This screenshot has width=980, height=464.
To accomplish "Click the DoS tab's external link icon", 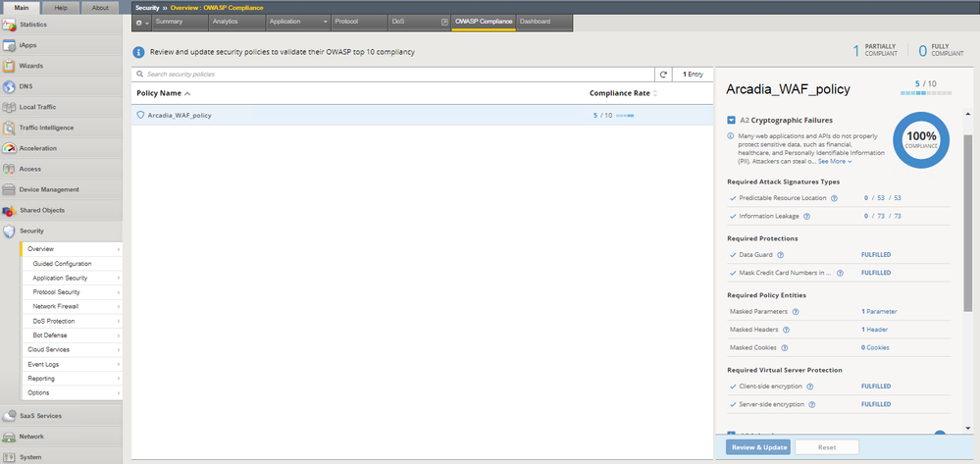I will (x=444, y=22).
